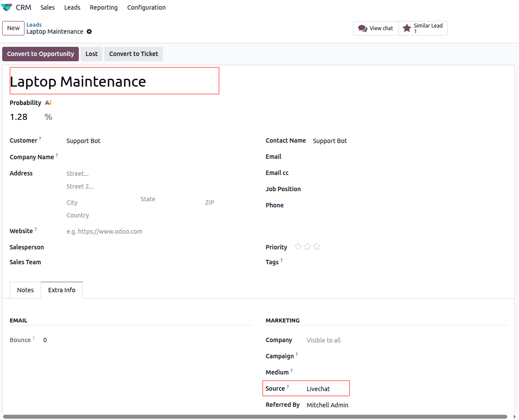Click the Similar Lead star icon
This screenshot has height=420, width=519.
click(407, 28)
